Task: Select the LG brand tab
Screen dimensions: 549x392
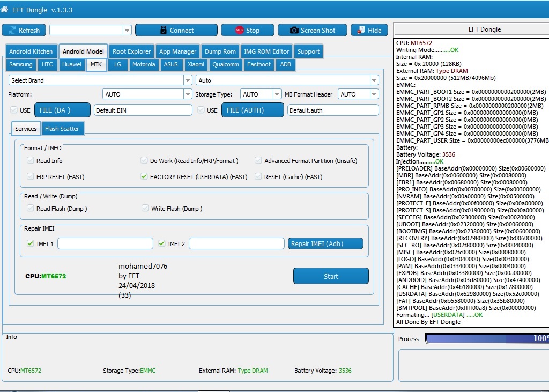Action: click(x=117, y=64)
